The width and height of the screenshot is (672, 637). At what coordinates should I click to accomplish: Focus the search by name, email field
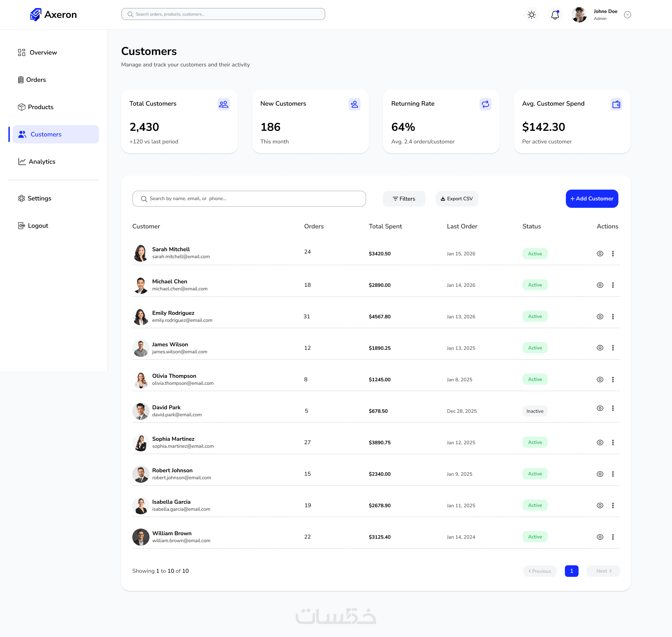click(x=249, y=199)
